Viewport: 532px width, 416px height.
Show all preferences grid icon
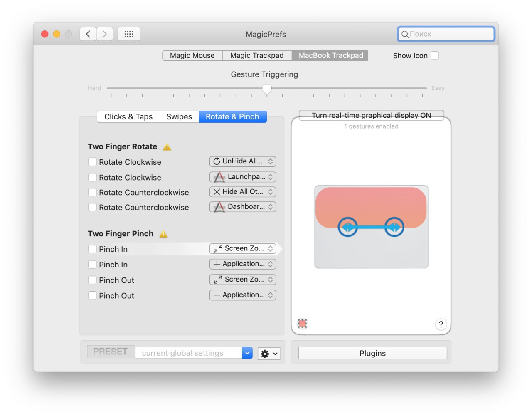coord(129,34)
